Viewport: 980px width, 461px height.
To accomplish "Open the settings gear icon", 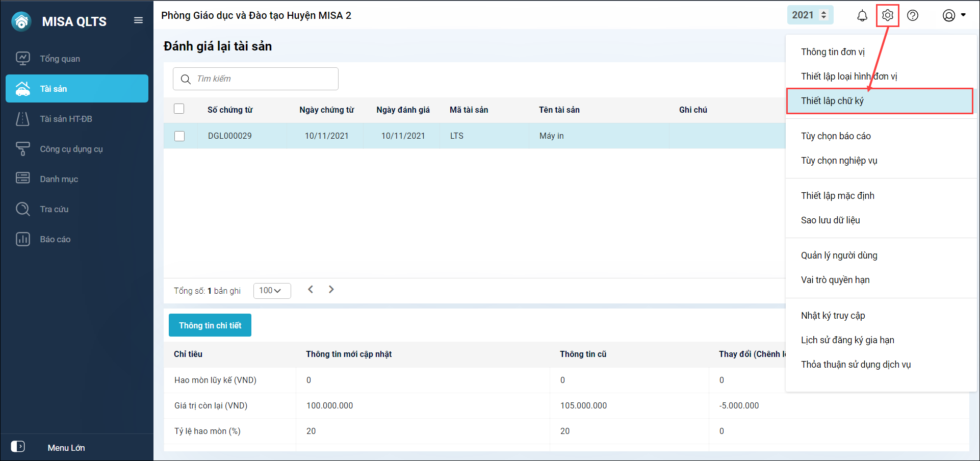I will pyautogui.click(x=887, y=16).
